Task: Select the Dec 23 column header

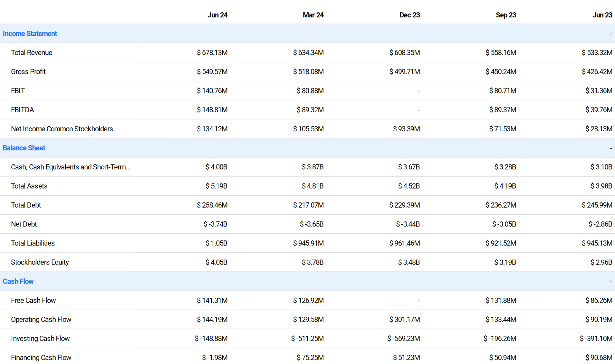Action: click(x=409, y=15)
